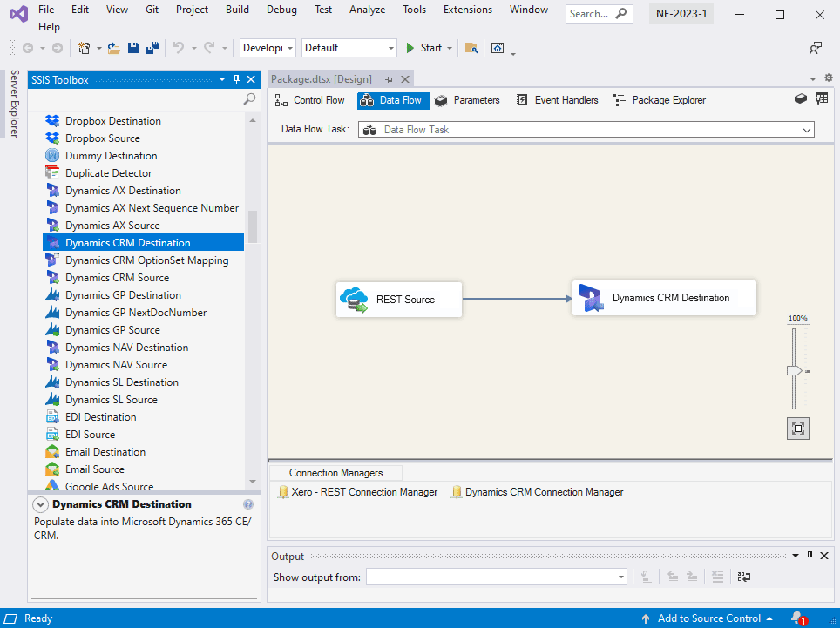The image size is (840, 628).
Task: Select Xero - REST Connection Manager
Action: pos(358,492)
